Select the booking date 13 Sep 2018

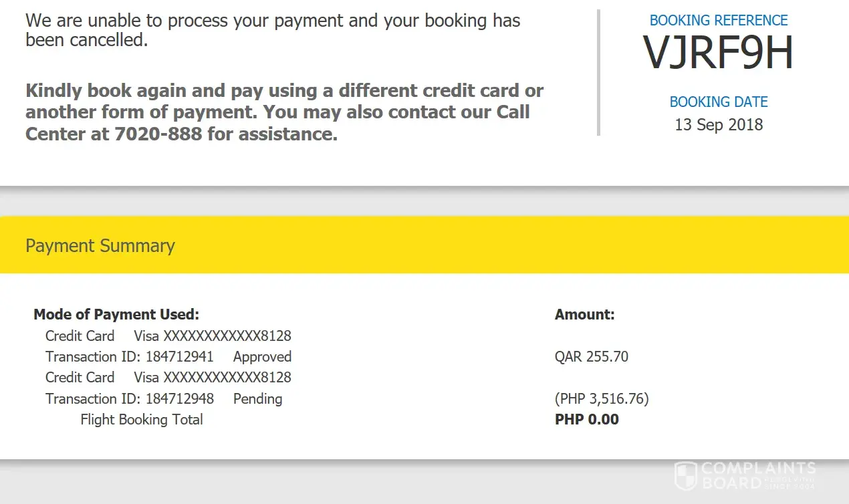coord(719,125)
